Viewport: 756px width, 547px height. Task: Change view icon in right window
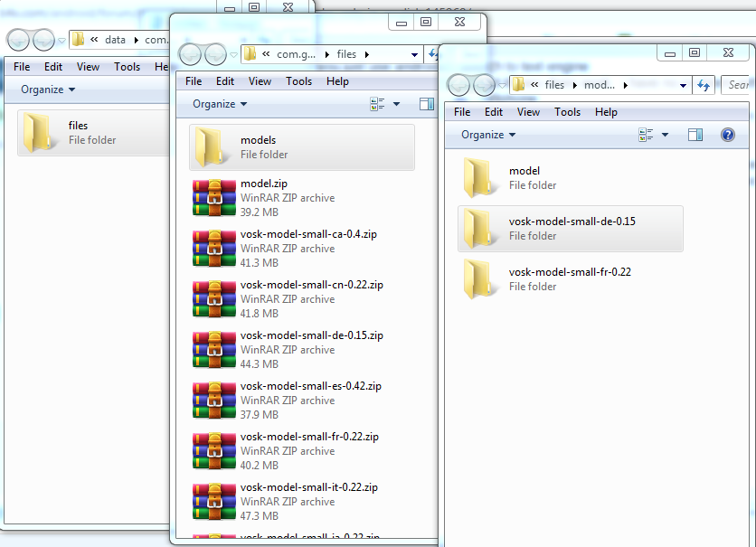click(x=646, y=135)
